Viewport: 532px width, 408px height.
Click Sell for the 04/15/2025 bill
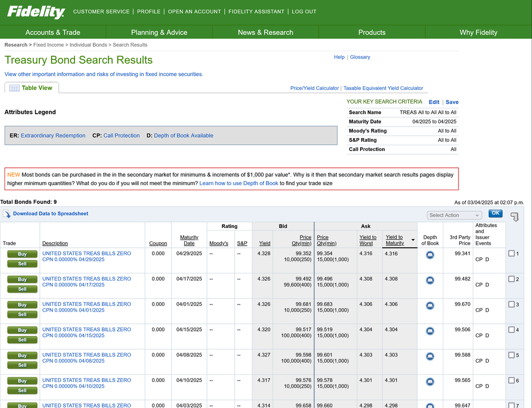click(x=22, y=340)
